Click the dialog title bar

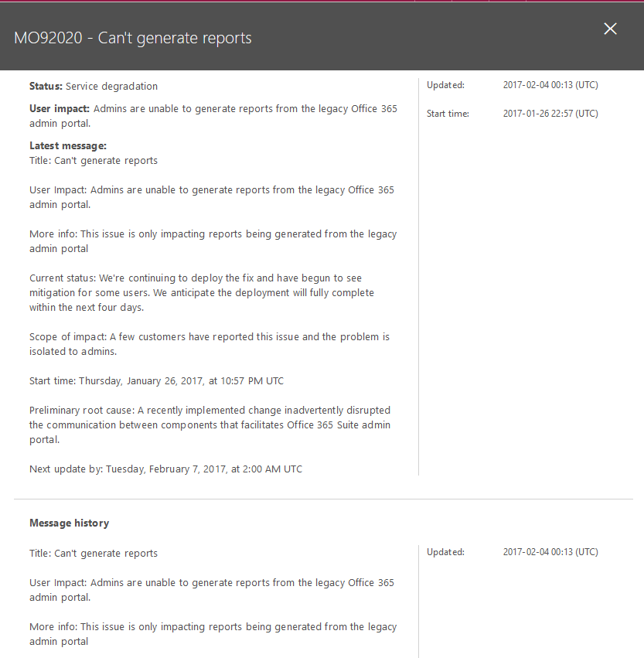[x=309, y=36]
